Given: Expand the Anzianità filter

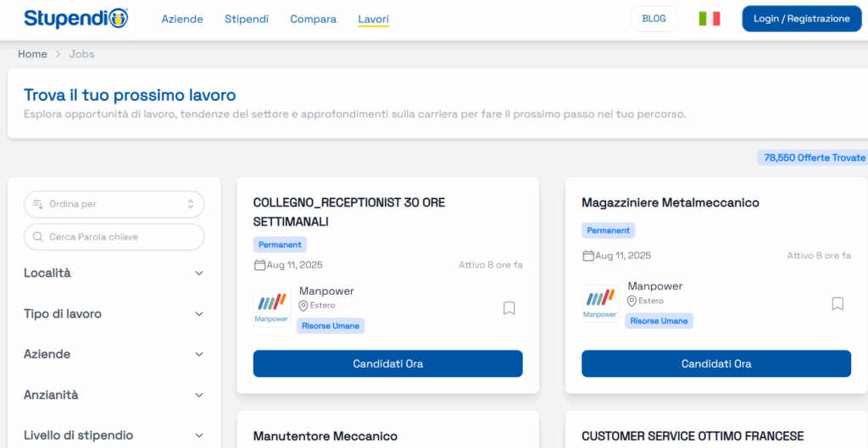Looking at the screenshot, I should (x=114, y=395).
